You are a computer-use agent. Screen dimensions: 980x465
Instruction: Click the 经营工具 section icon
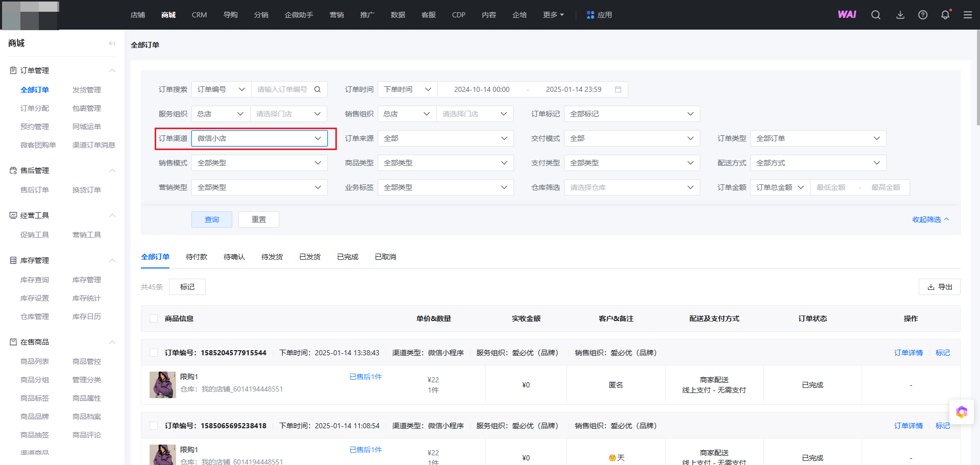click(x=13, y=215)
